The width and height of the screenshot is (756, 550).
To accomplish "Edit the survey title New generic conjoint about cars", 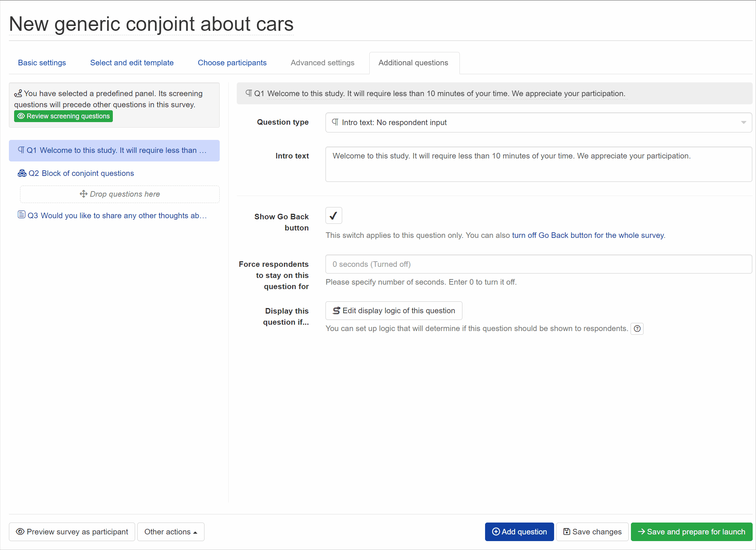I will pos(151,24).
